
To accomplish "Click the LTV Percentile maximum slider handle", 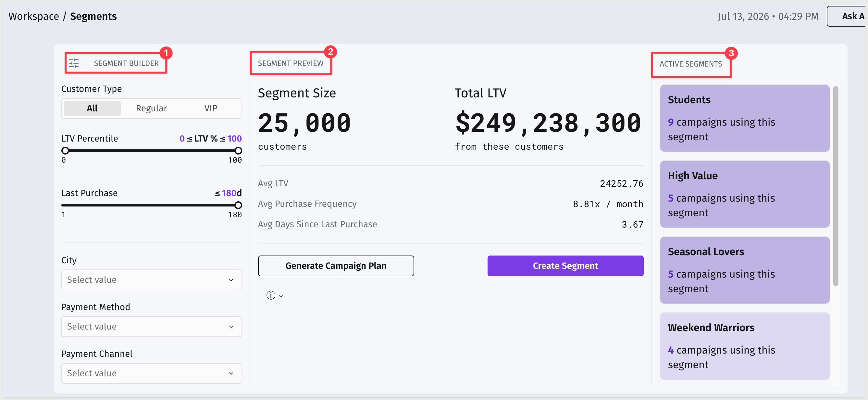I will pyautogui.click(x=238, y=150).
